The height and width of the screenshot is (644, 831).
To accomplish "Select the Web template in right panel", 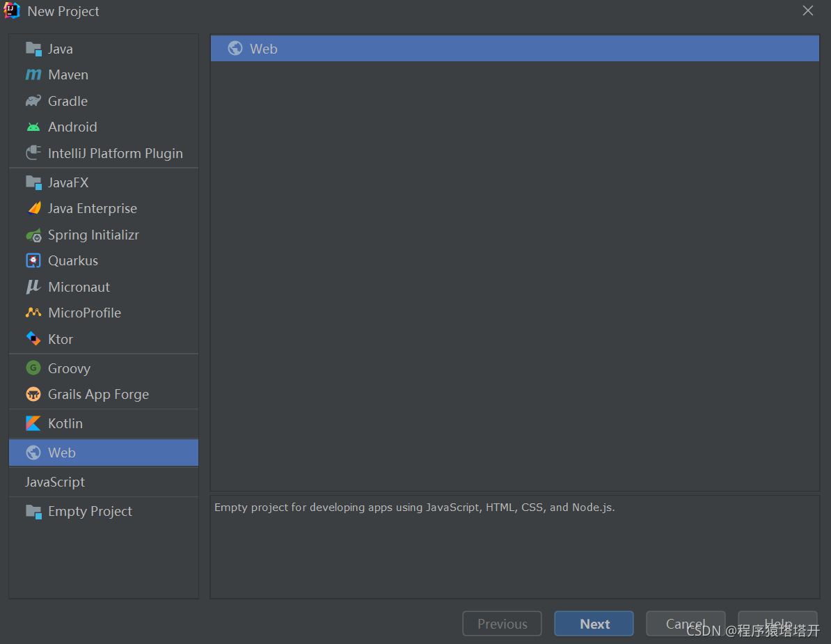I will (x=514, y=48).
